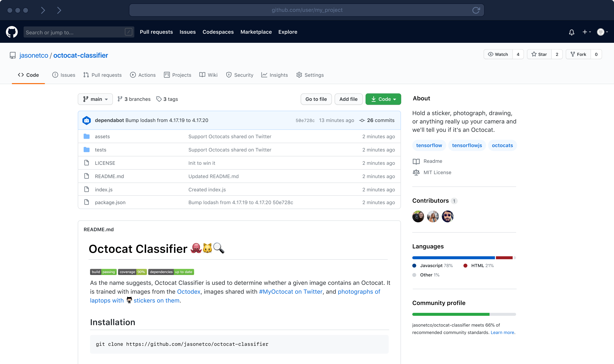The image size is (614, 364).
Task: Click the Go to file button
Action: (316, 99)
